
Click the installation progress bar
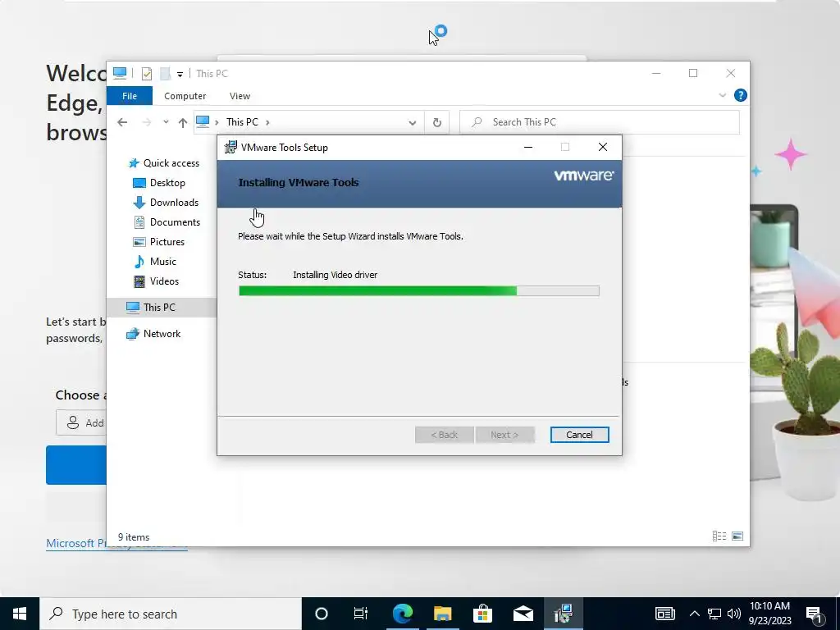tap(419, 291)
